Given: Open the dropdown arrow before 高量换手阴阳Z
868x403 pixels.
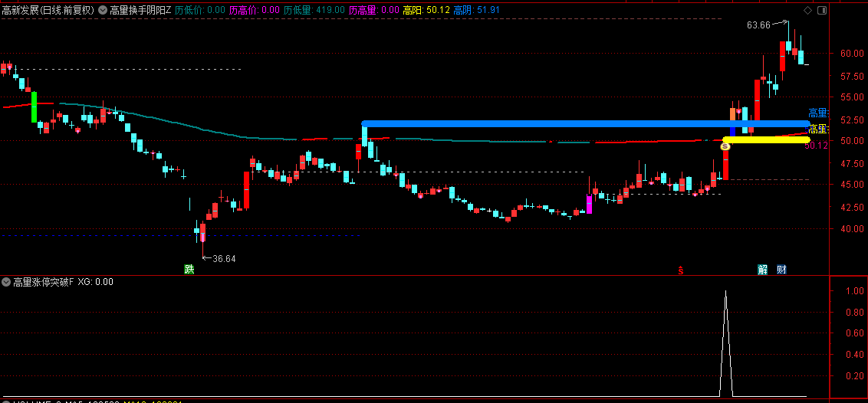Looking at the screenshot, I should [103, 10].
